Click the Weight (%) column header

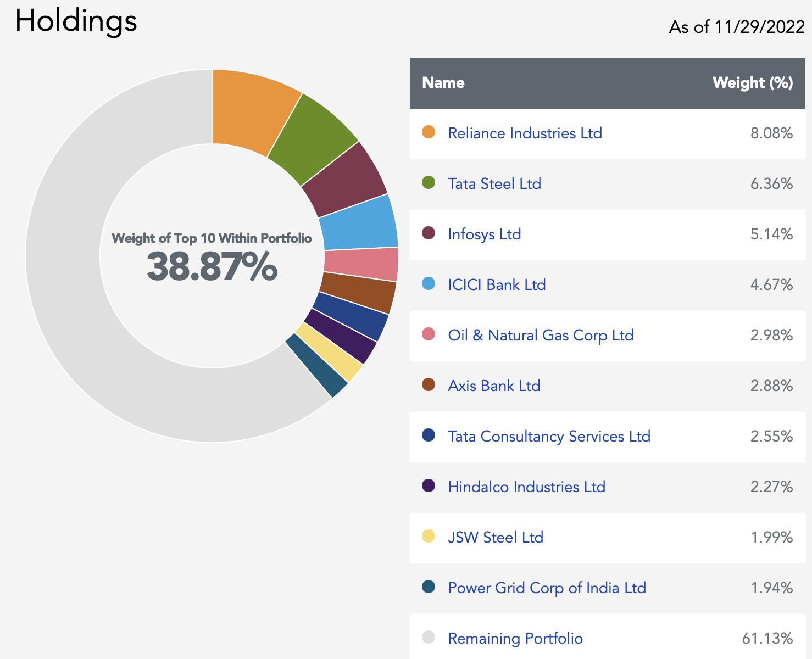pyautogui.click(x=753, y=83)
